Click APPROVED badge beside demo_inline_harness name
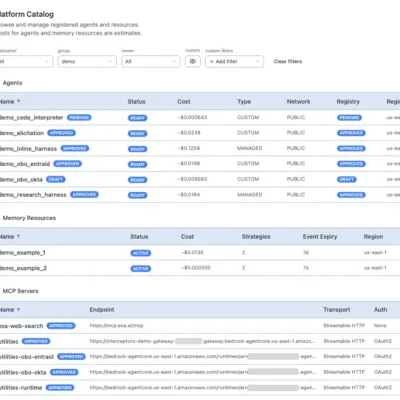This screenshot has height=400, width=400. pos(75,148)
